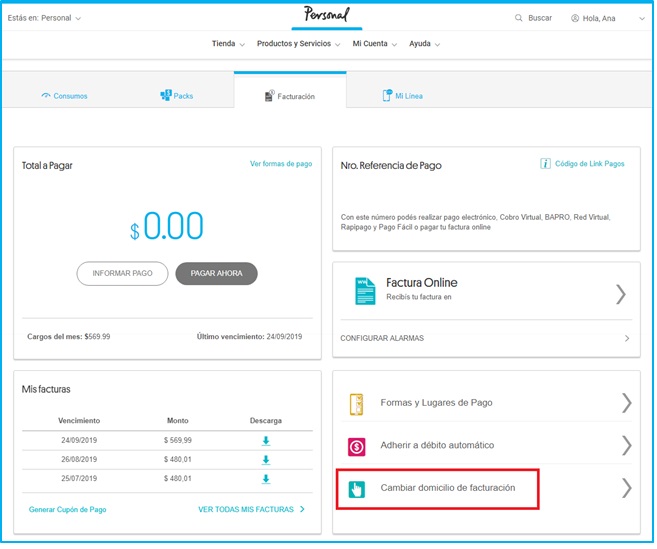This screenshot has width=657, height=549.
Task: Click the $ 569,99 amount cell
Action: click(179, 442)
